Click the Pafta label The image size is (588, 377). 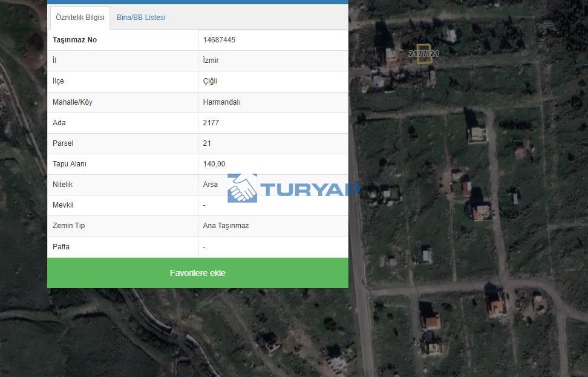tap(60, 247)
